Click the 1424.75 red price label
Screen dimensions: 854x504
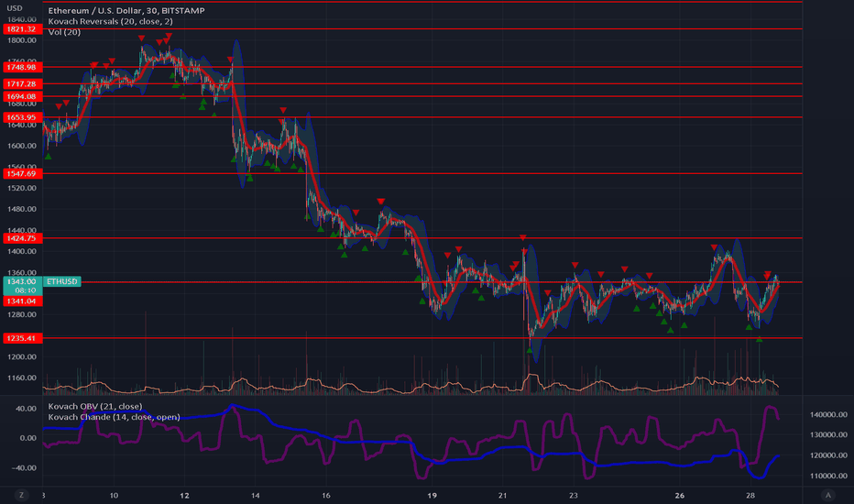pyautogui.click(x=22, y=238)
